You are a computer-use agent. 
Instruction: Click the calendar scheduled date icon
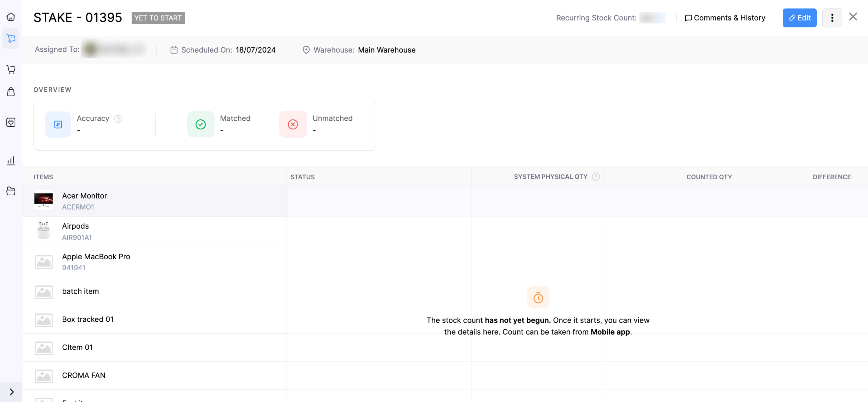[174, 50]
